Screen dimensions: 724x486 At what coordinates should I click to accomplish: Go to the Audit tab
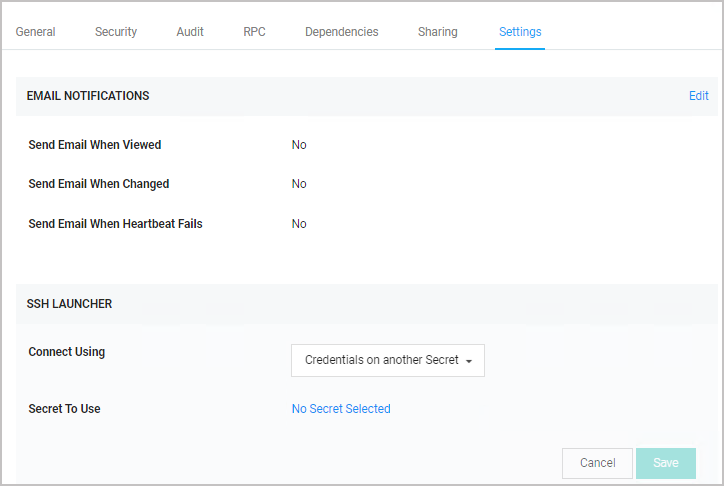tap(190, 32)
